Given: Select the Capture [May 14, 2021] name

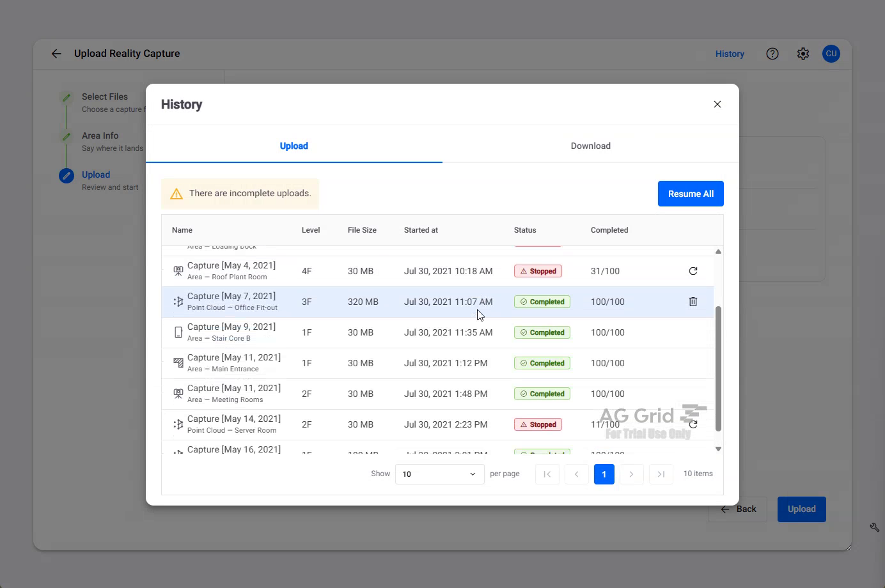Looking at the screenshot, I should [234, 419].
